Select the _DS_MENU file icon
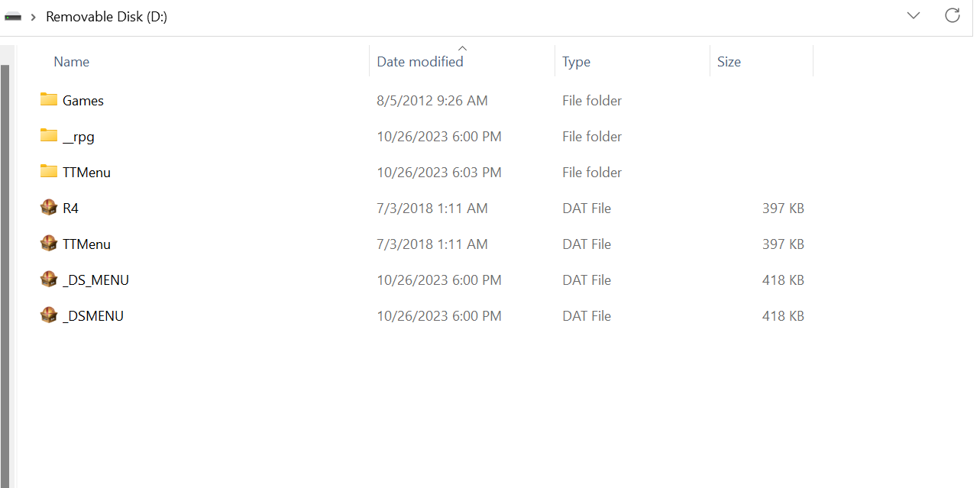Image resolution: width=980 pixels, height=488 pixels. point(49,280)
